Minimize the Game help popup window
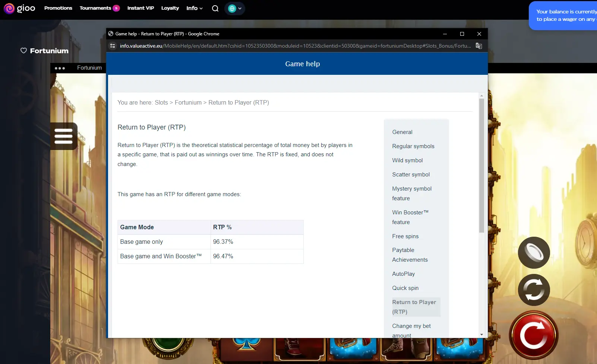 [445, 34]
